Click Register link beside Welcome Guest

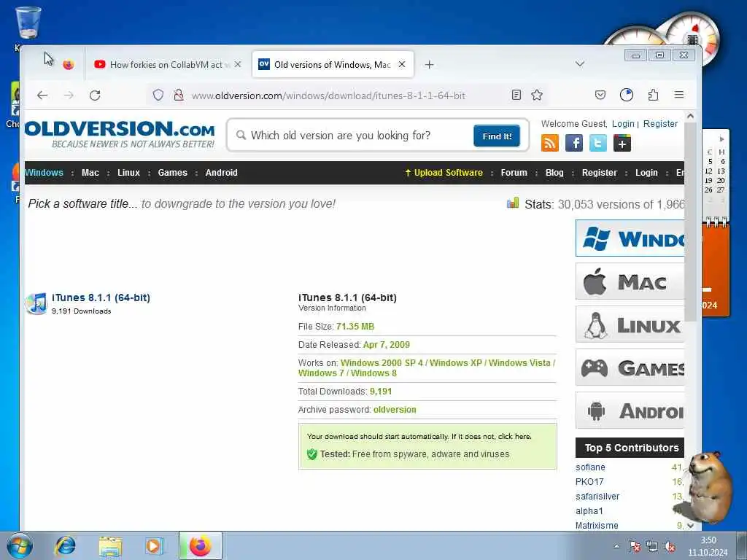[x=660, y=124]
